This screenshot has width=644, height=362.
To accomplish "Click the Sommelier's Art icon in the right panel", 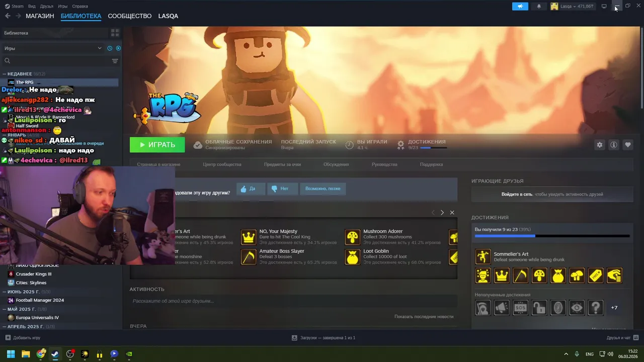I will [x=483, y=256].
